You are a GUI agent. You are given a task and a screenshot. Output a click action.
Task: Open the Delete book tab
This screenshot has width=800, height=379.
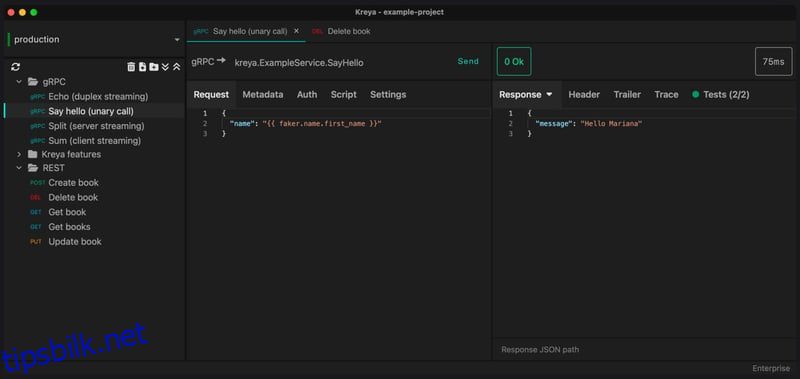[x=342, y=31]
